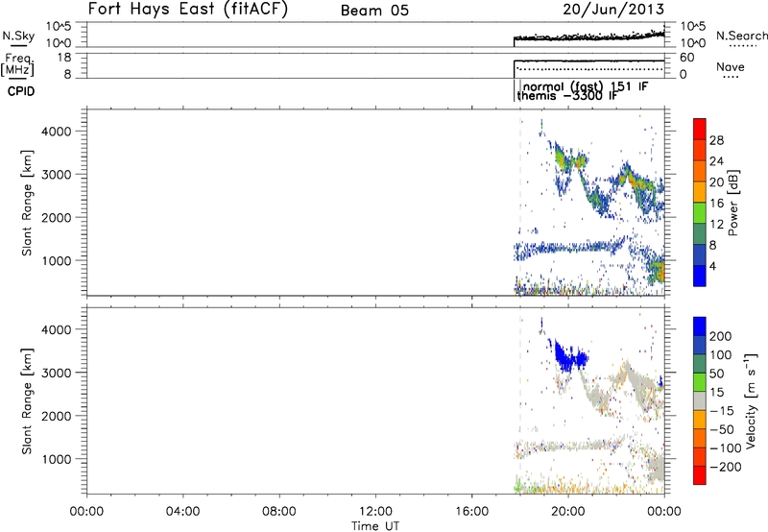Click the "Freq. [MHz]" label
The height and width of the screenshot is (532, 768).
[17, 64]
